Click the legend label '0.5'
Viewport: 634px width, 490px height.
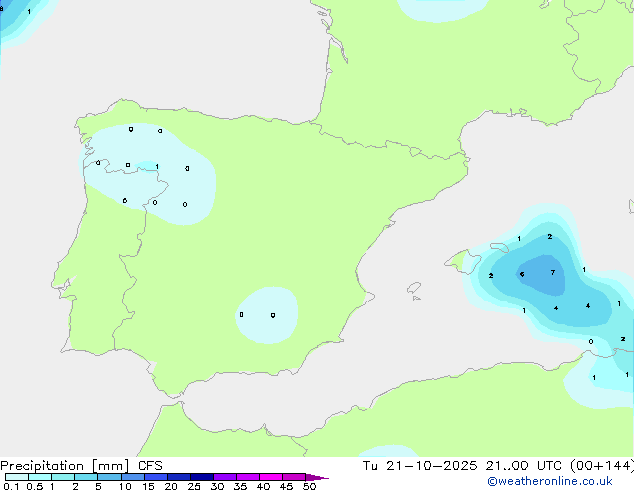(35, 486)
